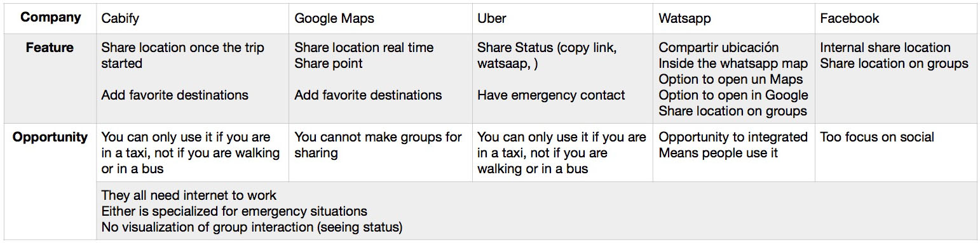Click the 'Opportunity to integrated' cell
Screen dimensions: 980x243
point(734,153)
